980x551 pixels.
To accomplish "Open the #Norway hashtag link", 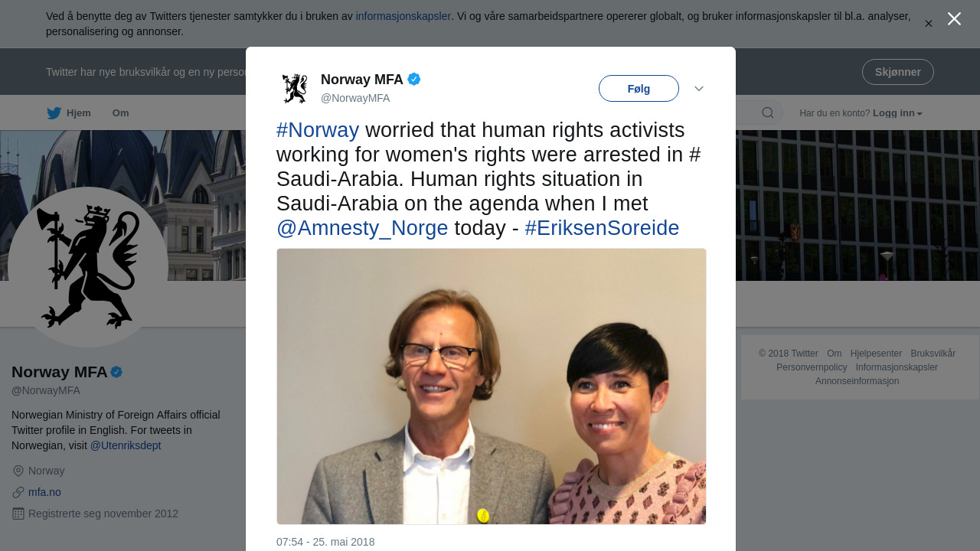I will (318, 130).
